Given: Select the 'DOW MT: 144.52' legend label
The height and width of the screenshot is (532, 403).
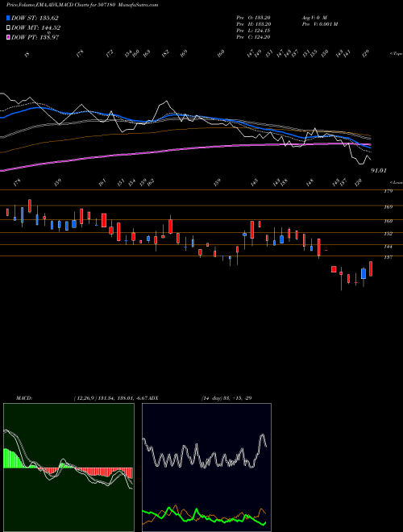Looking at the screenshot, I should tap(36, 28).
